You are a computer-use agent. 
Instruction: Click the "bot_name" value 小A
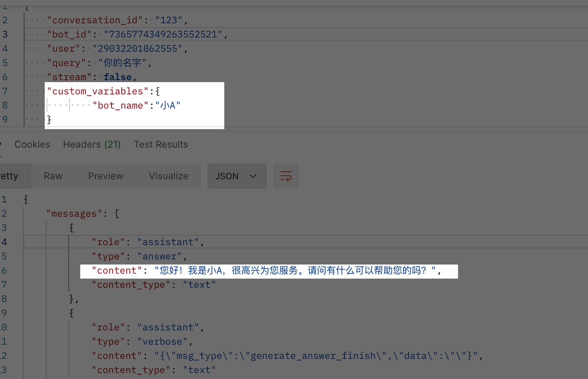168,105
